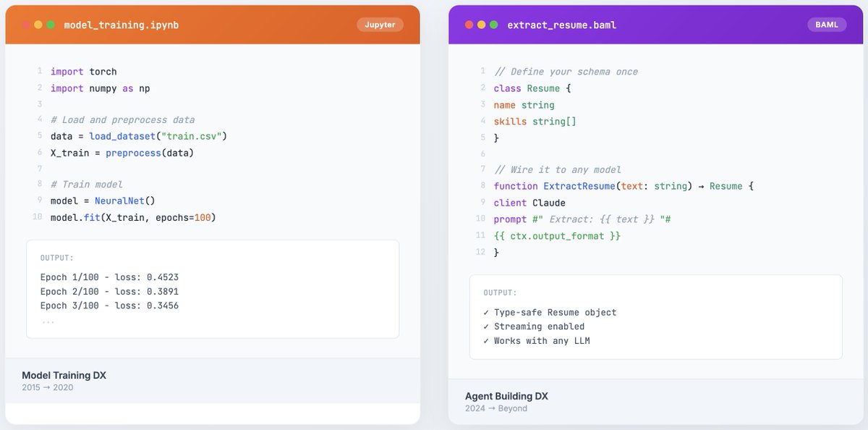Click the 'prompt #" Extract: {{ text }}' line
This screenshot has height=430, width=868.
(582, 219)
